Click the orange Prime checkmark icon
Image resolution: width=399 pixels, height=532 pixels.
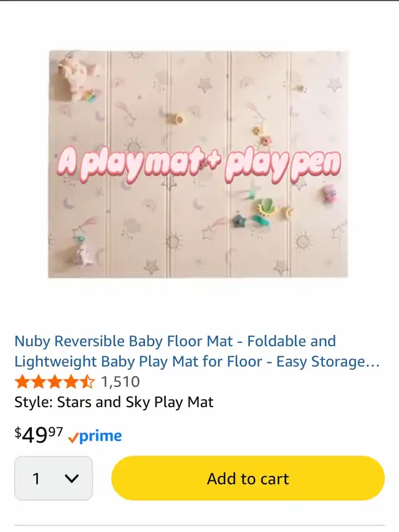tap(73, 438)
